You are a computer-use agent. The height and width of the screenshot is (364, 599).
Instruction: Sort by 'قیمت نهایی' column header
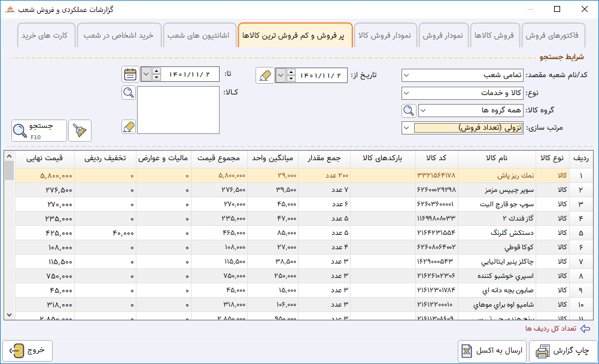tap(45, 158)
